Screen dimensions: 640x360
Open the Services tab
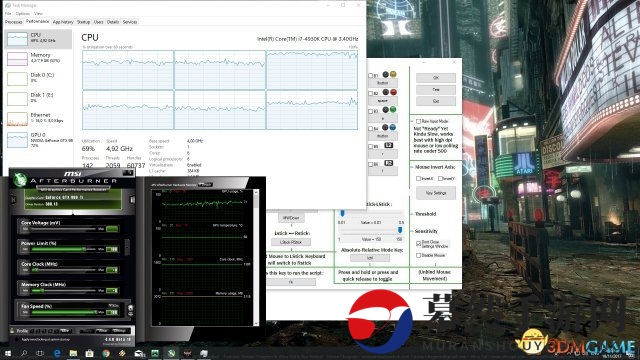click(x=130, y=22)
